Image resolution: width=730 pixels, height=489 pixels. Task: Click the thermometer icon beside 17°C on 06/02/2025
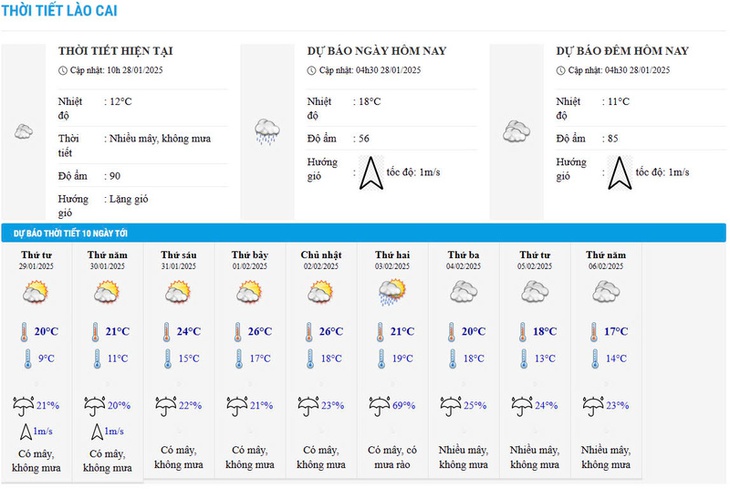click(x=594, y=332)
